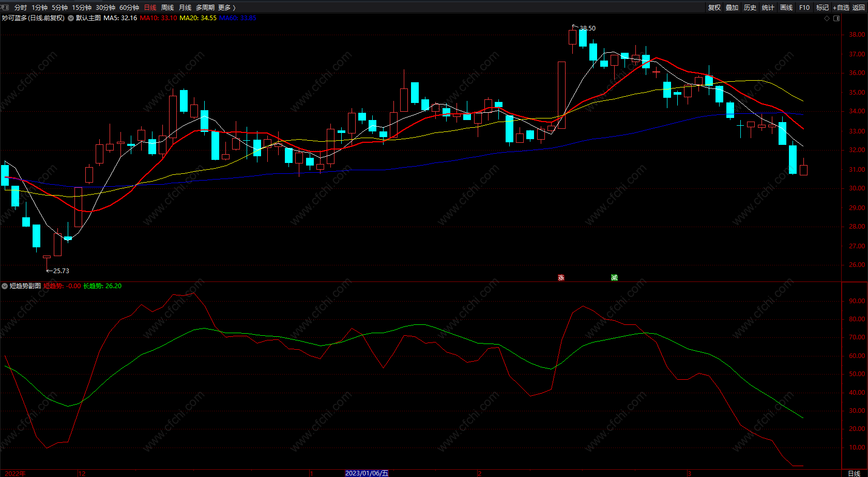This screenshot has width=868, height=477.
Task: Select the 1分钟 period tab
Action: tap(39, 7)
